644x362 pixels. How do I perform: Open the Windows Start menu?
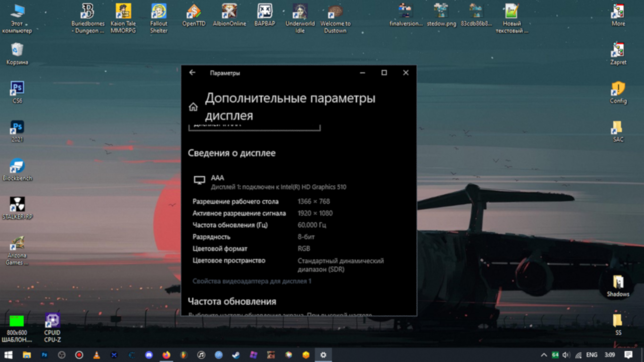tap(8, 355)
